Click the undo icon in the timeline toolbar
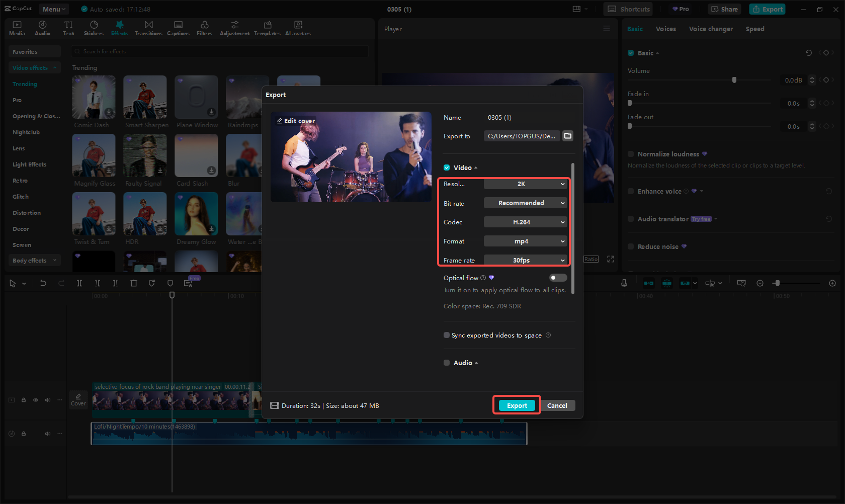The width and height of the screenshot is (845, 504). [x=43, y=283]
